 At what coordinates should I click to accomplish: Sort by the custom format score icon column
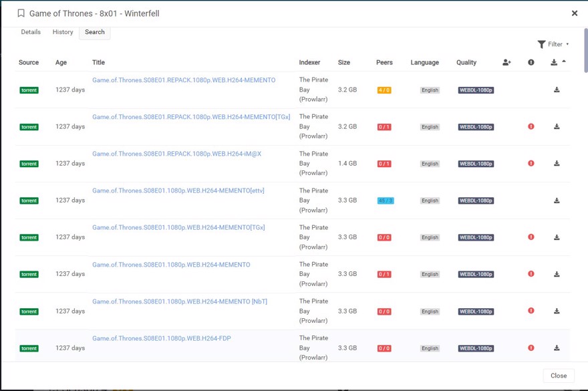coord(506,62)
